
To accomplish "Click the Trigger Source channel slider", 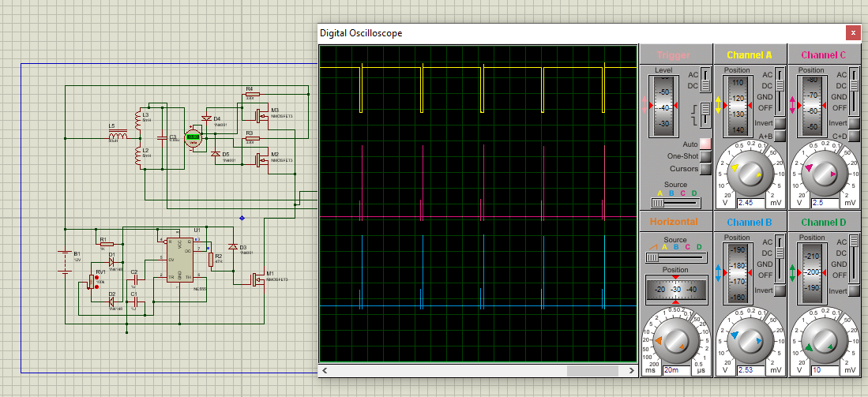I will point(676,203).
